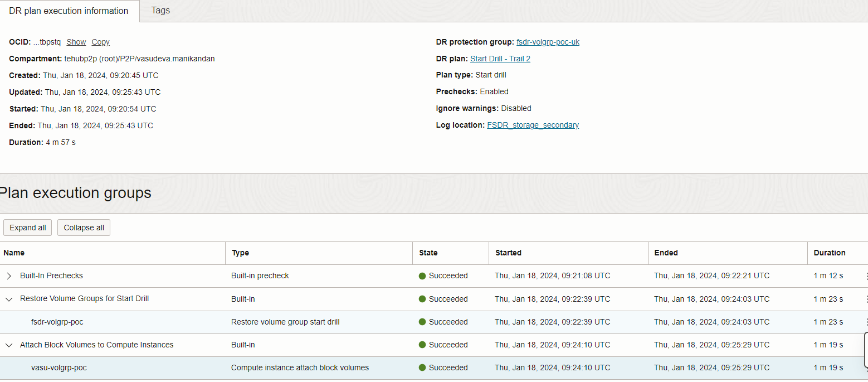Click the green status dot on vasu-volgrp-poc row

click(422, 368)
